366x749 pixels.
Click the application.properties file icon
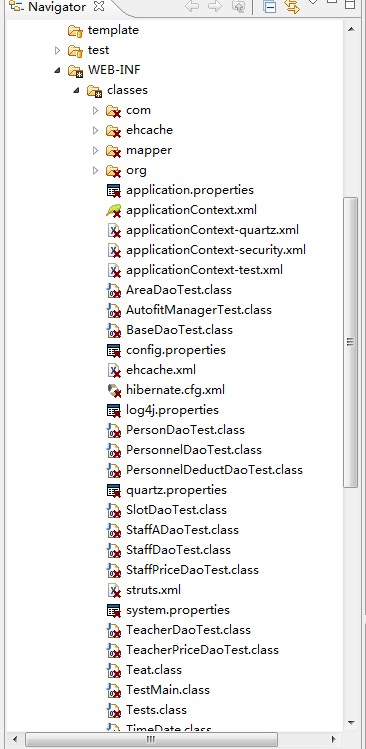[113, 190]
